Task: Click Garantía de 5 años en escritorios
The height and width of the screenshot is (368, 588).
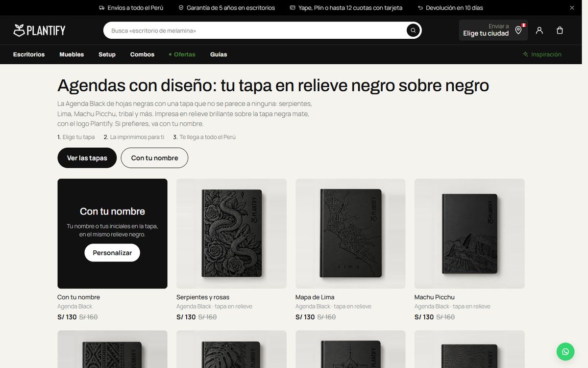Action: click(231, 8)
